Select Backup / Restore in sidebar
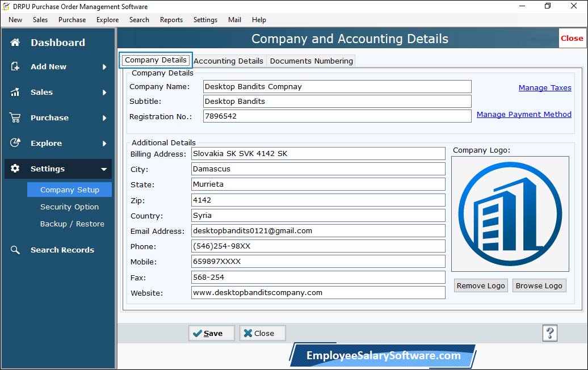This screenshot has height=370, width=588. point(72,224)
